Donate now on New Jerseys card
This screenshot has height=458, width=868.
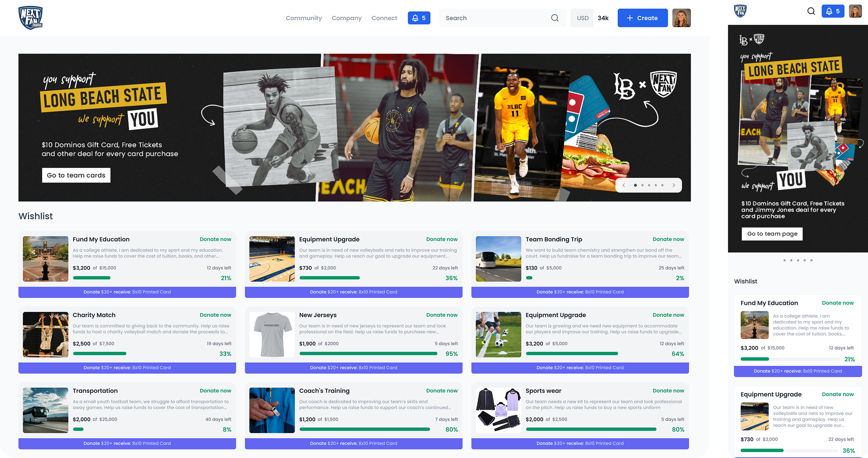pyautogui.click(x=442, y=315)
